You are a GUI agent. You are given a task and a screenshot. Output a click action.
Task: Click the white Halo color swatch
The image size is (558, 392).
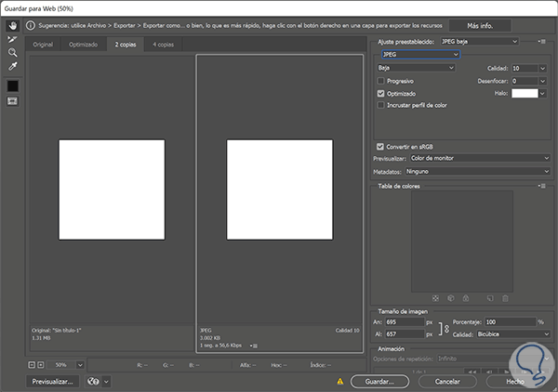click(x=525, y=94)
